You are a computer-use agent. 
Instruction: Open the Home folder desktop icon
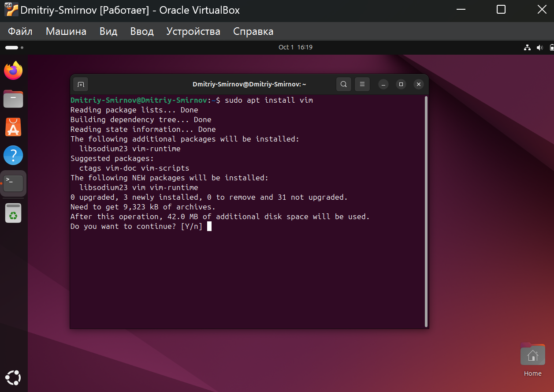point(532,360)
